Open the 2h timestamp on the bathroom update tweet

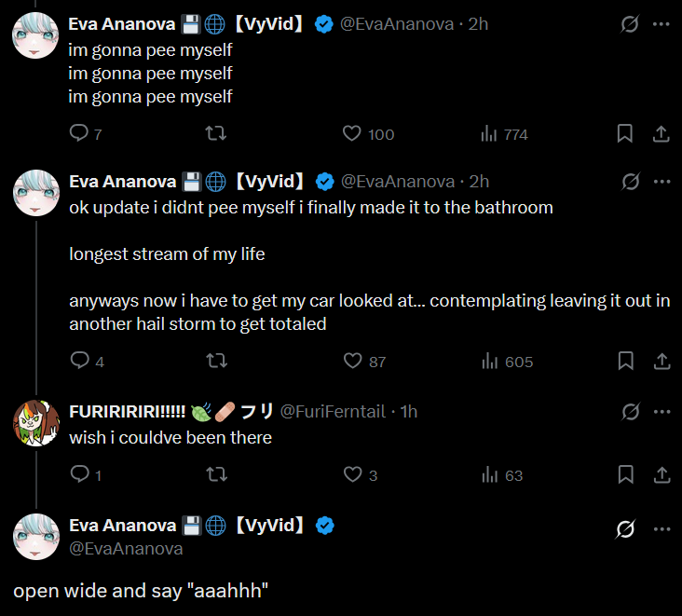pyautogui.click(x=479, y=181)
